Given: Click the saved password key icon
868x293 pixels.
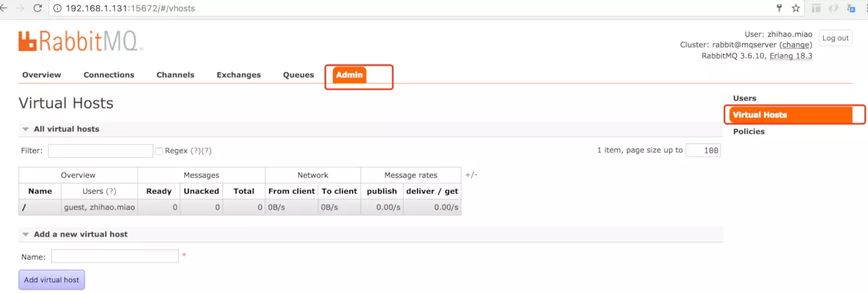Looking at the screenshot, I should (x=779, y=8).
